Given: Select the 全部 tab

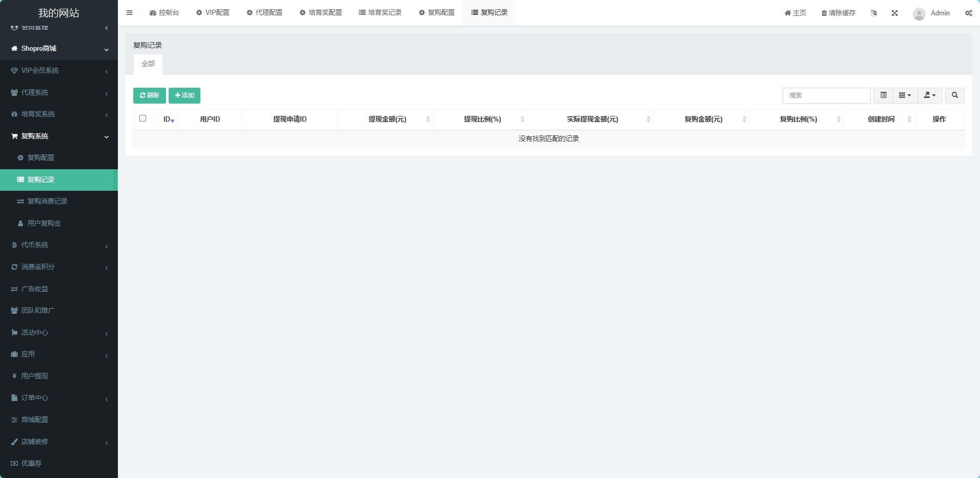Looking at the screenshot, I should (148, 64).
